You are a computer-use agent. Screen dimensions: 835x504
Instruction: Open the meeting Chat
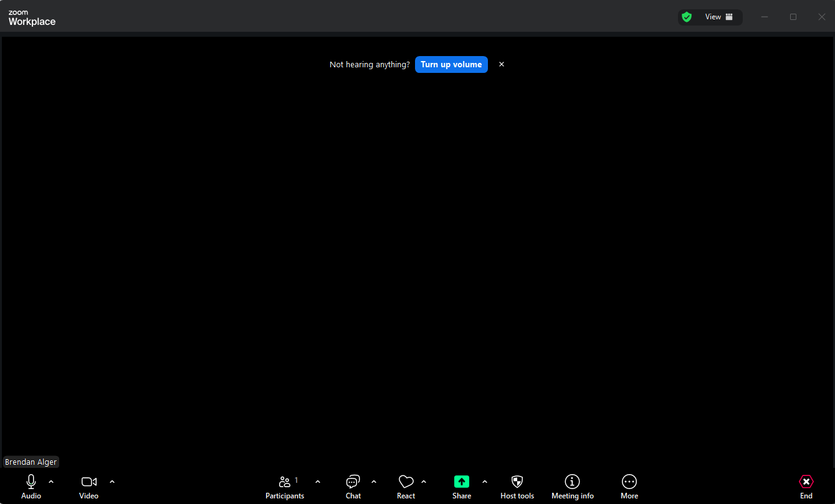353,486
